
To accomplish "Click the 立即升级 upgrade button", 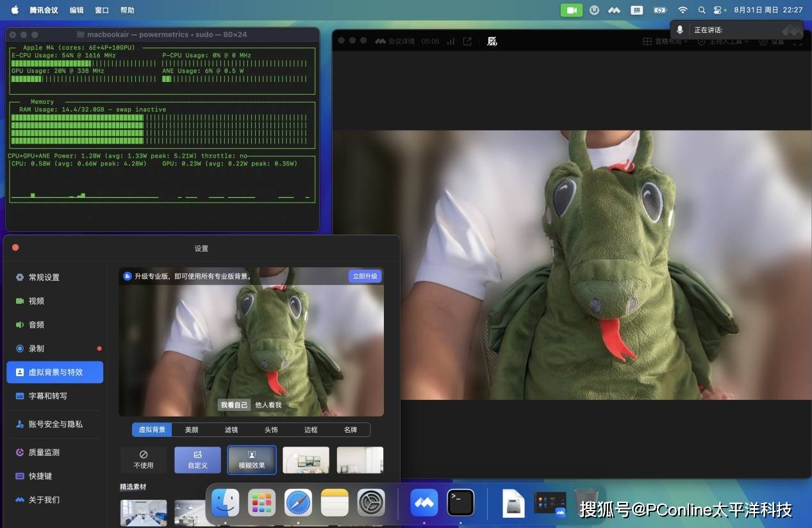I will click(x=365, y=276).
